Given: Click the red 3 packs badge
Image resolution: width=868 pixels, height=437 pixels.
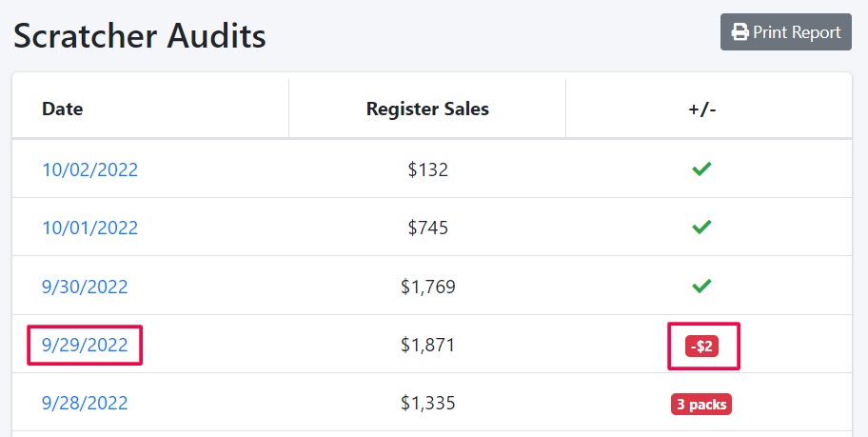Looking at the screenshot, I should (x=701, y=405).
